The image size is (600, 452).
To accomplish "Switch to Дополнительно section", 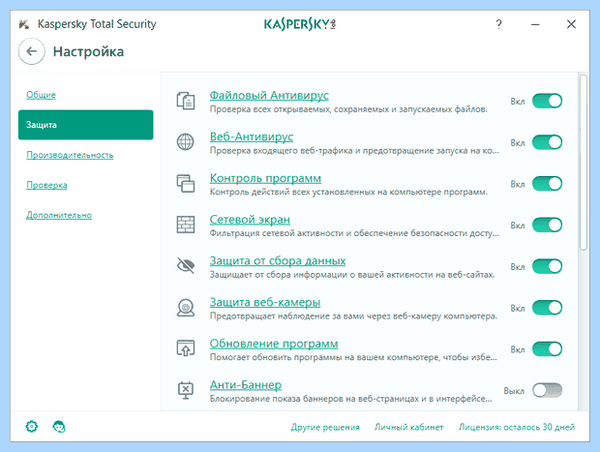I will click(x=59, y=215).
